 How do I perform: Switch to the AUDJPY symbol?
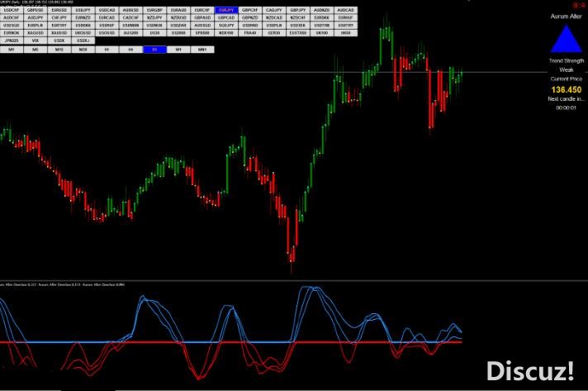coord(36,17)
